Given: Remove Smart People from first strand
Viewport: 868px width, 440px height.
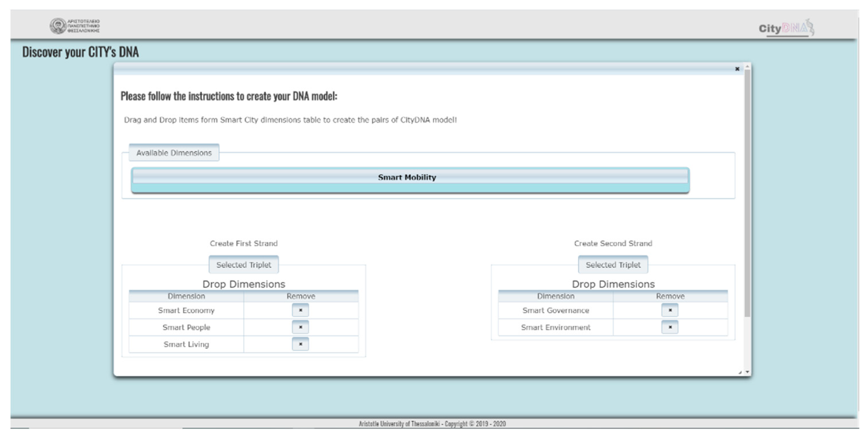Looking at the screenshot, I should [x=300, y=327].
